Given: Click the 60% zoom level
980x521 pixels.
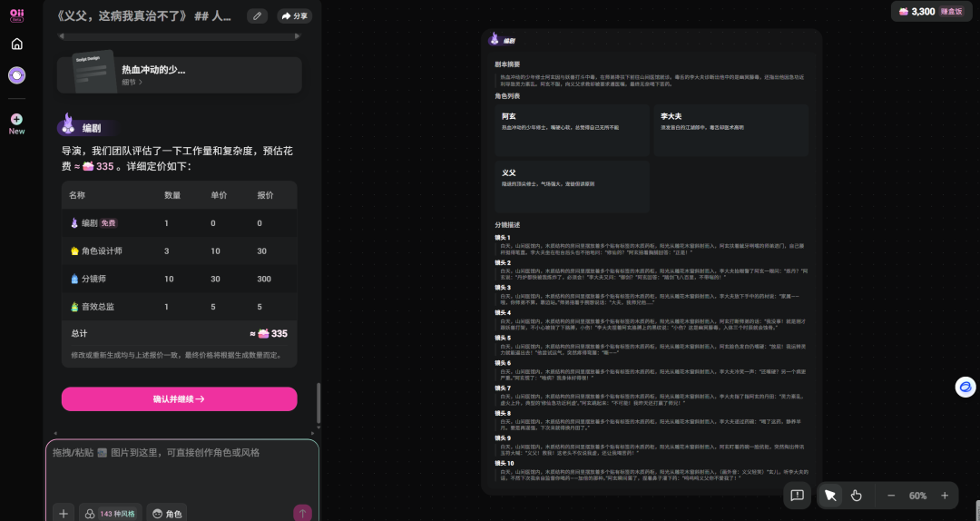Looking at the screenshot, I should click(x=917, y=496).
